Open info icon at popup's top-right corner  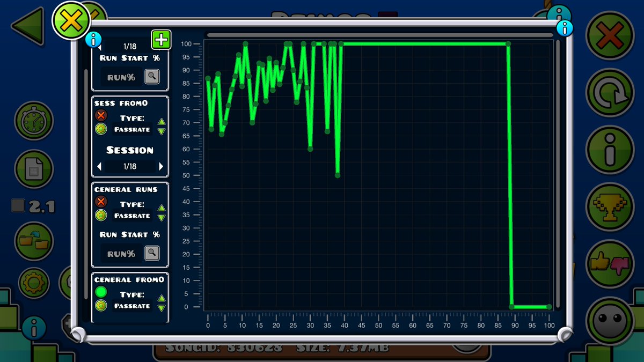coord(565,28)
